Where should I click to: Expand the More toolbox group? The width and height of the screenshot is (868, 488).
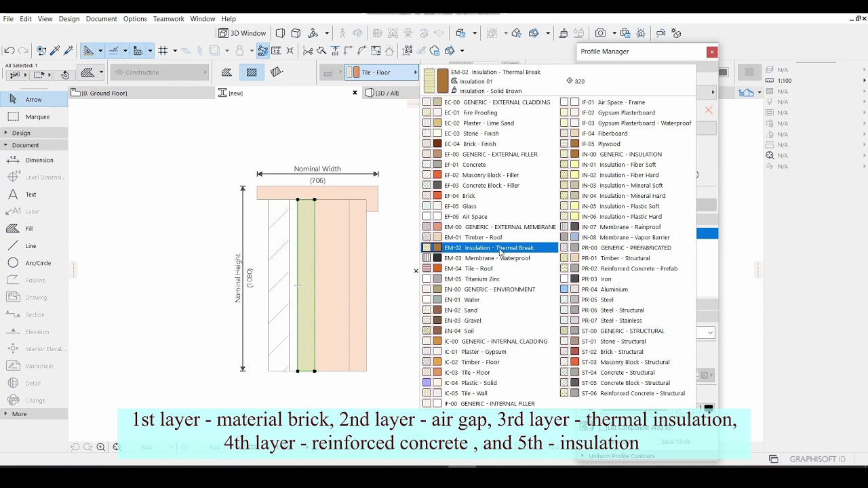click(34, 414)
